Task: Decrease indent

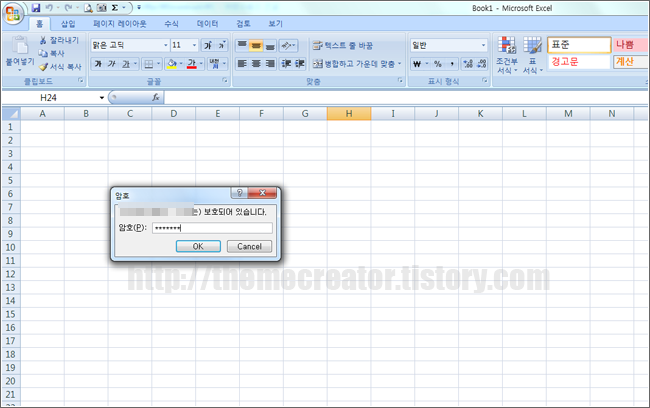Action: point(286,63)
